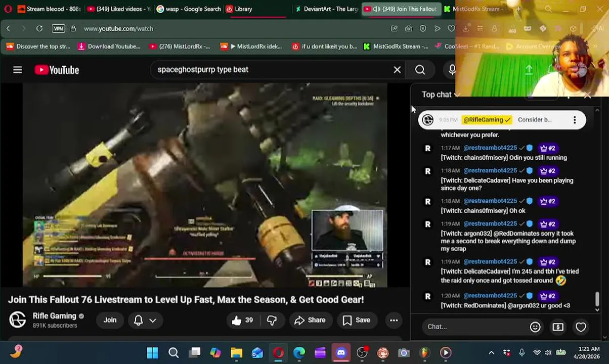Viewport: 609px width, 364px height.
Task: Open options on pinned RifleGaming message
Action: (x=575, y=120)
